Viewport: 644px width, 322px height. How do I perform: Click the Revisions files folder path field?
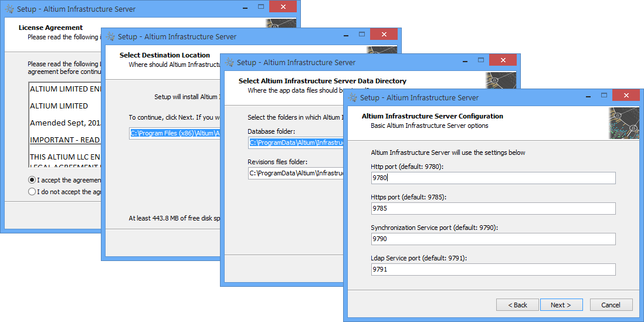tap(294, 173)
